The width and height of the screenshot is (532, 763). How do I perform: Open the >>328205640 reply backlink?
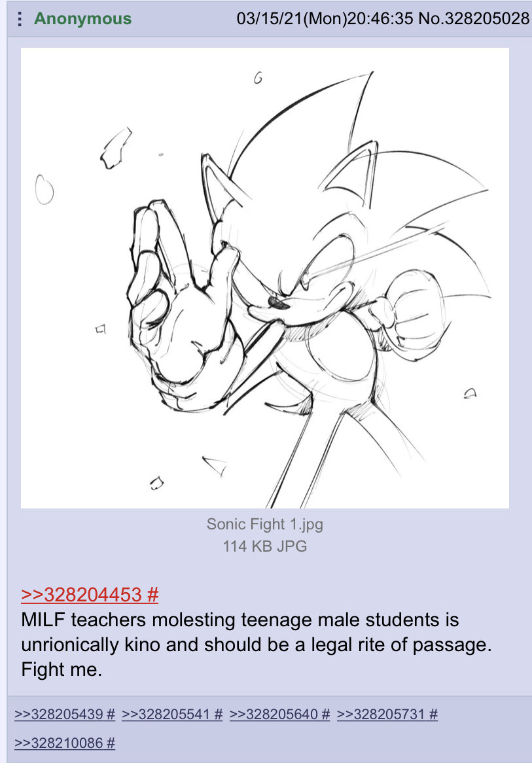coord(274,715)
